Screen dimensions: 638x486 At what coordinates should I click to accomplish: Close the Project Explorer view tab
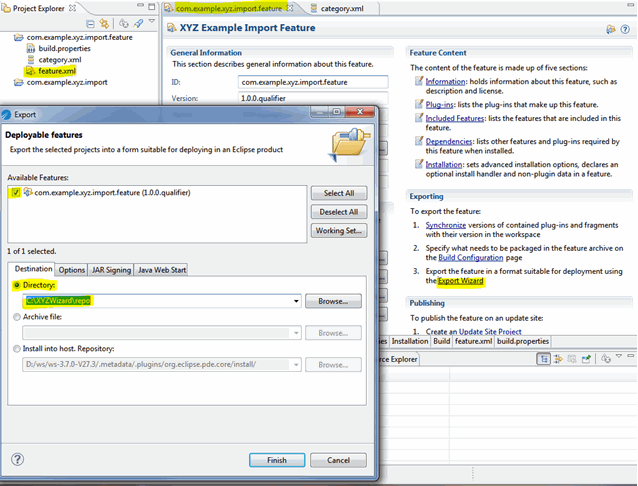coord(72,8)
